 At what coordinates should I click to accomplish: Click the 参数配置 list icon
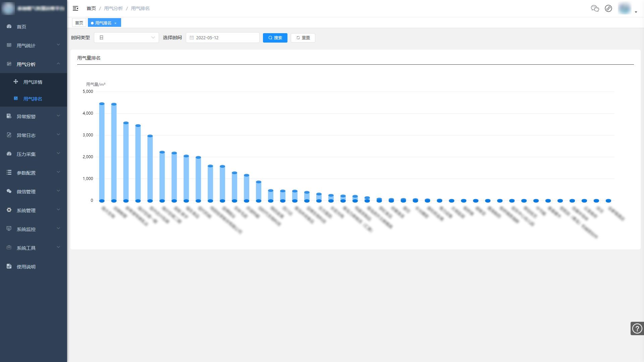click(x=9, y=173)
